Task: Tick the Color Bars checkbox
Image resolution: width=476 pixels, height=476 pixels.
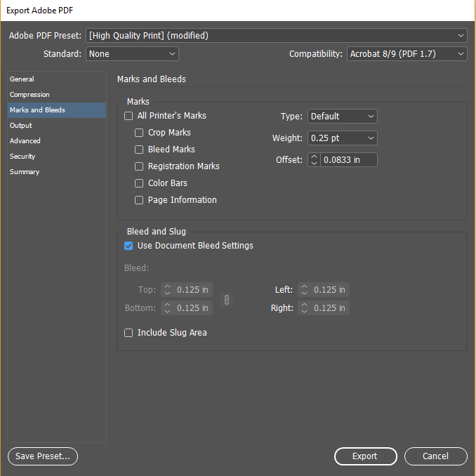Action: click(139, 183)
